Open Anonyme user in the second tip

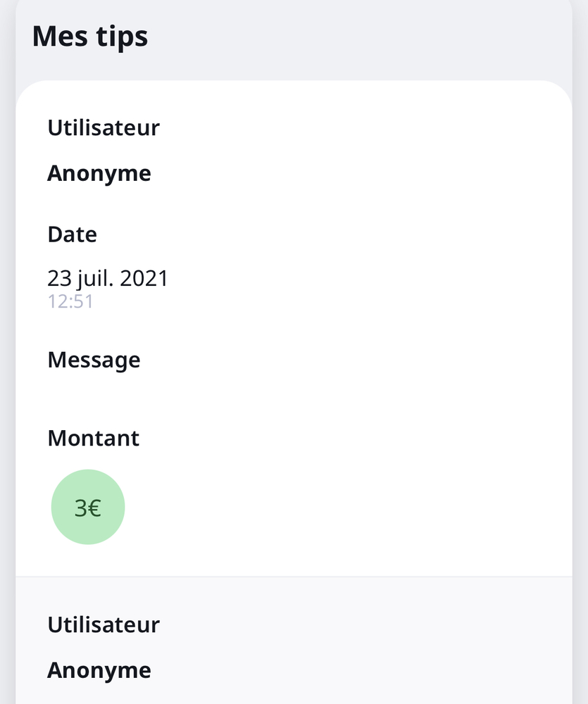(x=99, y=670)
